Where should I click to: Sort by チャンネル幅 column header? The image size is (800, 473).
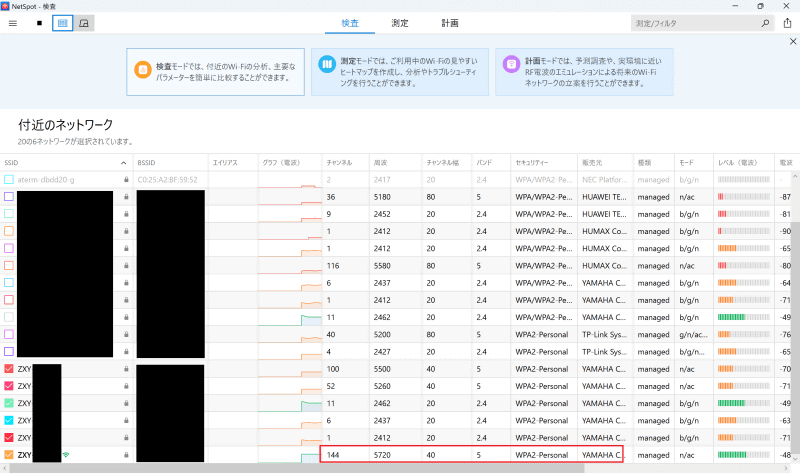point(446,162)
